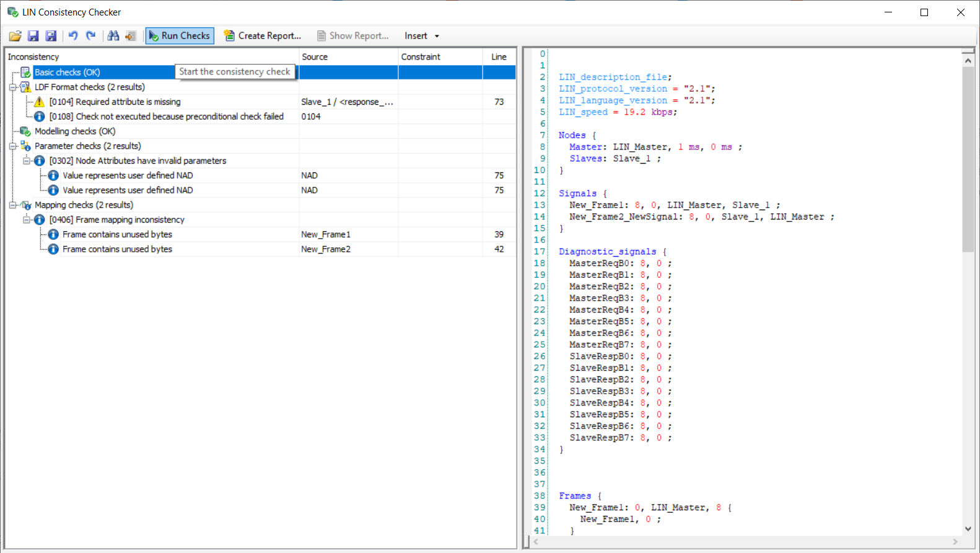Collapse the [0302] Node Attributes node
The width and height of the screenshot is (980, 553).
tap(27, 161)
